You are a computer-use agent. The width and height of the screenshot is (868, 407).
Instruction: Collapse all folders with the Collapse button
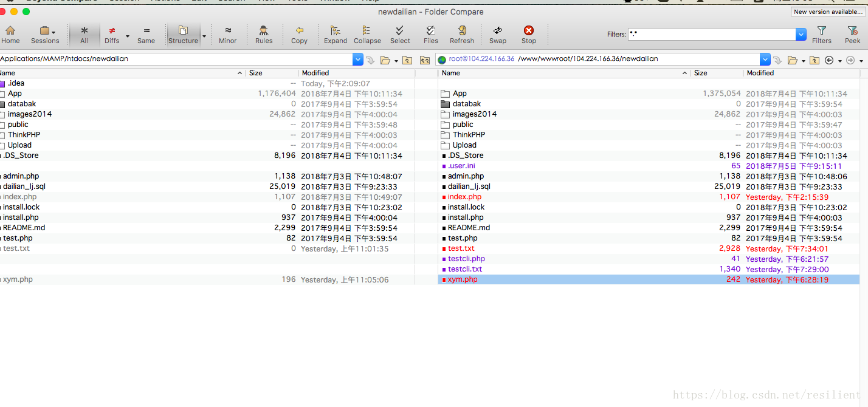(x=367, y=35)
